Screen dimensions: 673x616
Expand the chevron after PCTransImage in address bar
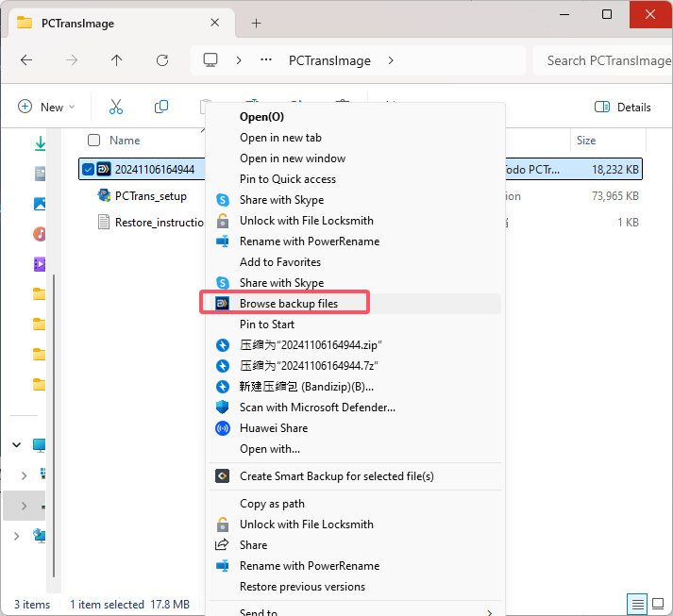point(391,60)
